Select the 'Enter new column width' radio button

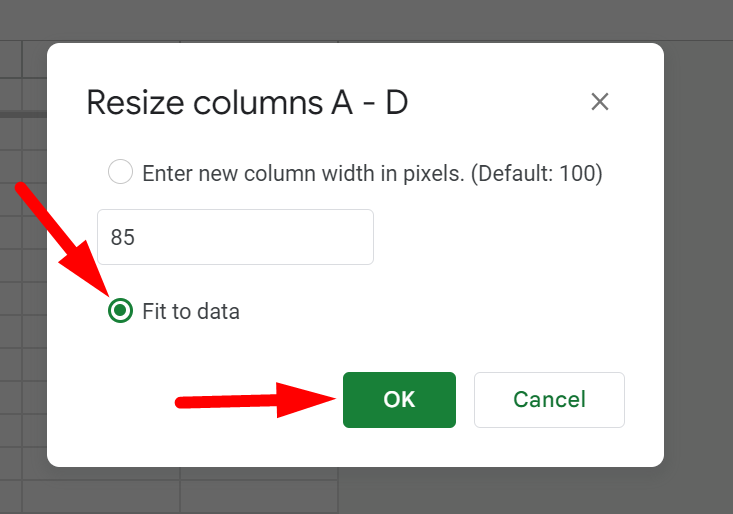[x=120, y=172]
